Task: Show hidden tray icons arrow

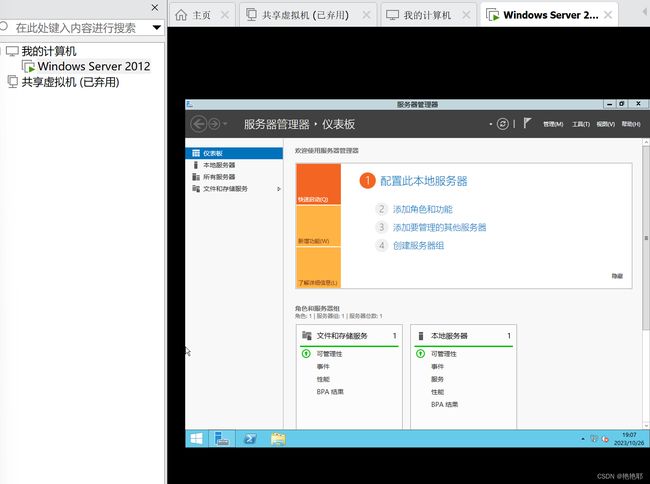Action: (x=583, y=439)
